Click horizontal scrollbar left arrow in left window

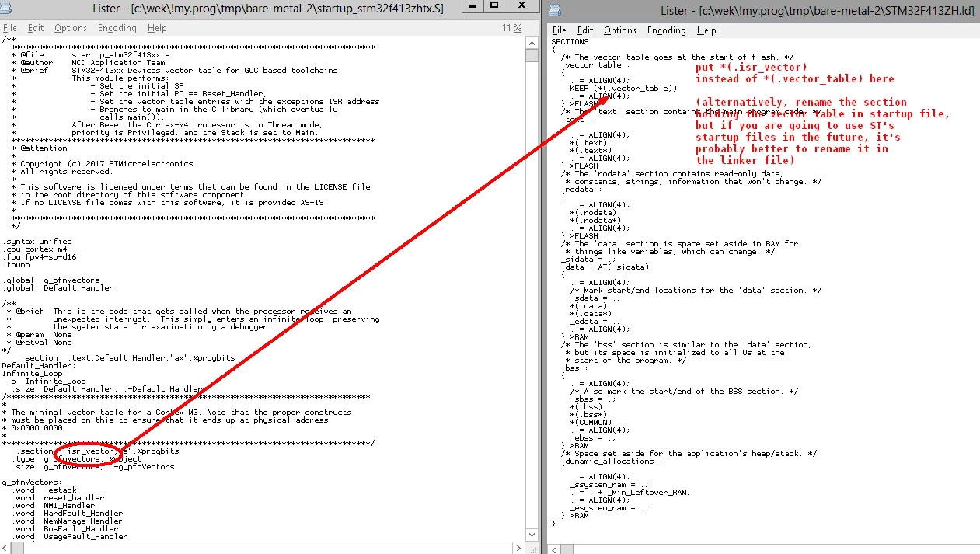pyautogui.click(x=6, y=549)
